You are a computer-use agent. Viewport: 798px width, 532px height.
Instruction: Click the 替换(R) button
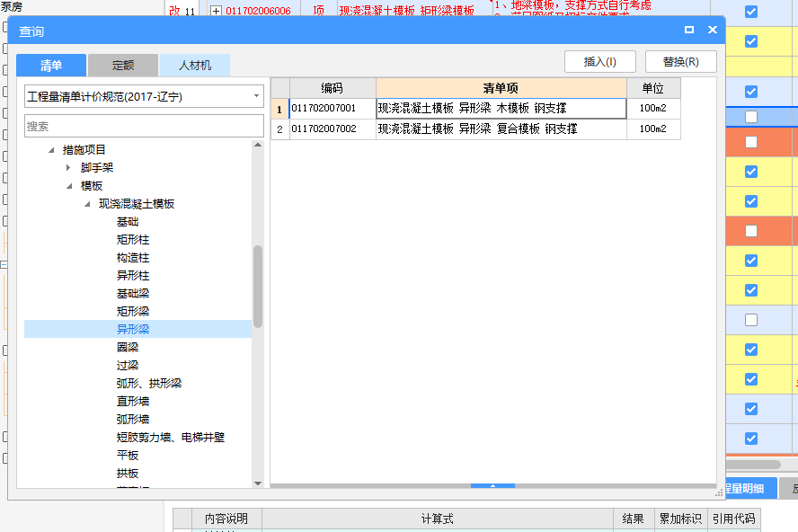681,62
